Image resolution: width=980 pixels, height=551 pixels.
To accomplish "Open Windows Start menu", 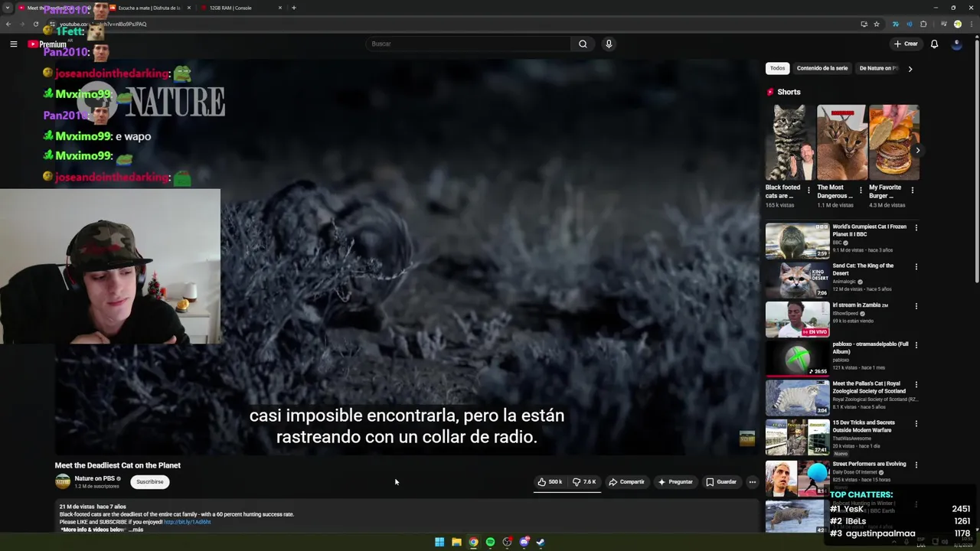I will coord(439,542).
